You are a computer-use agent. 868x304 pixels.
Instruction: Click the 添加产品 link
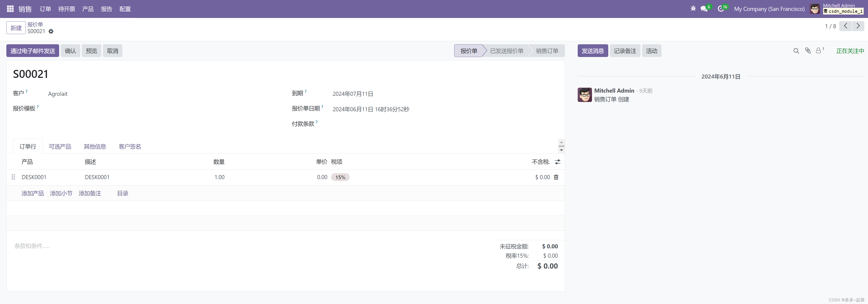[33, 193]
